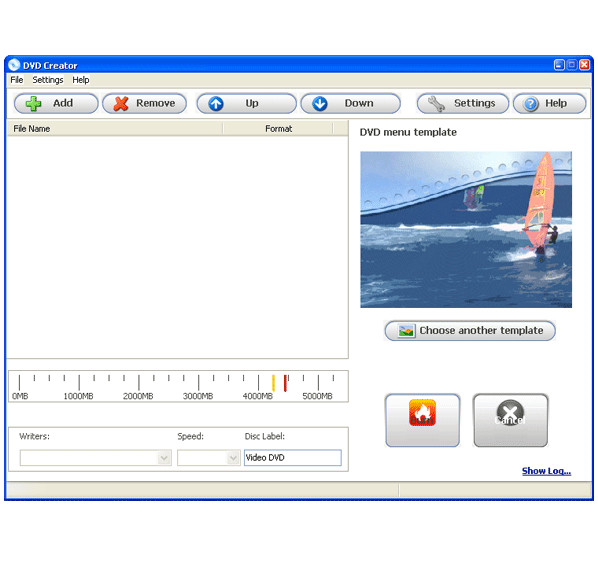Click the Format column header

pyautogui.click(x=278, y=129)
